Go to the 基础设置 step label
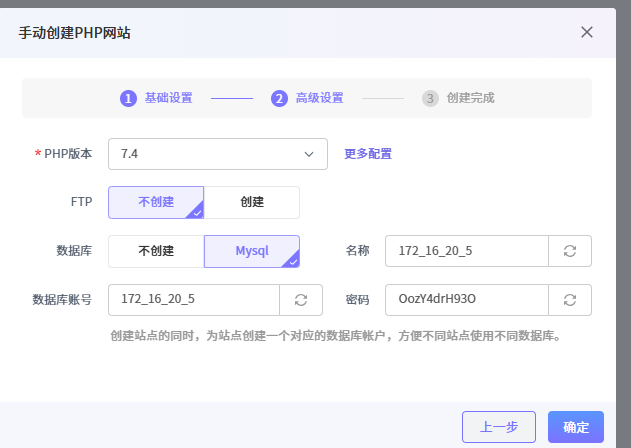This screenshot has width=631, height=448. 168,98
